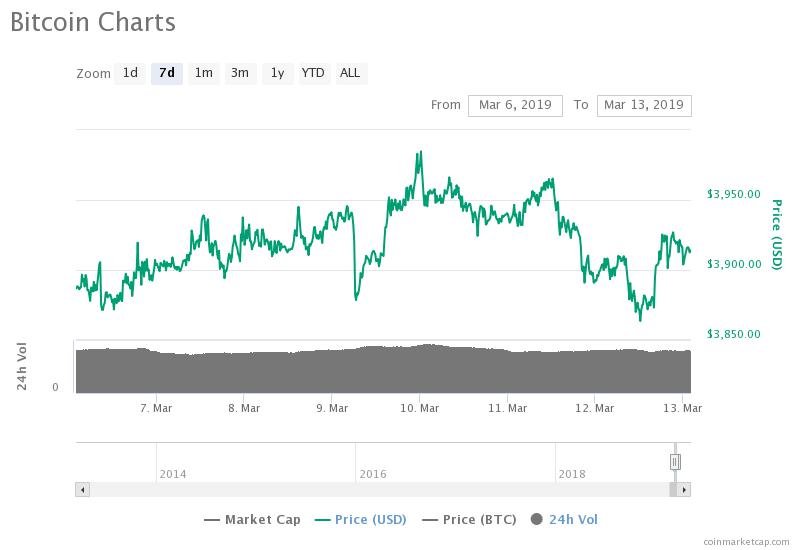Toggle the Price (BTC) series
The width and height of the screenshot is (800, 550).
click(472, 519)
